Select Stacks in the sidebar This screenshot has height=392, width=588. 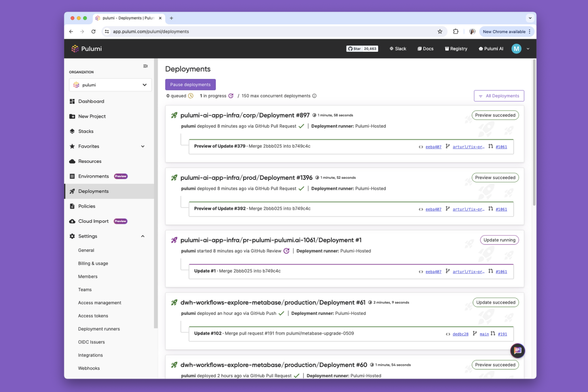[x=86, y=131]
